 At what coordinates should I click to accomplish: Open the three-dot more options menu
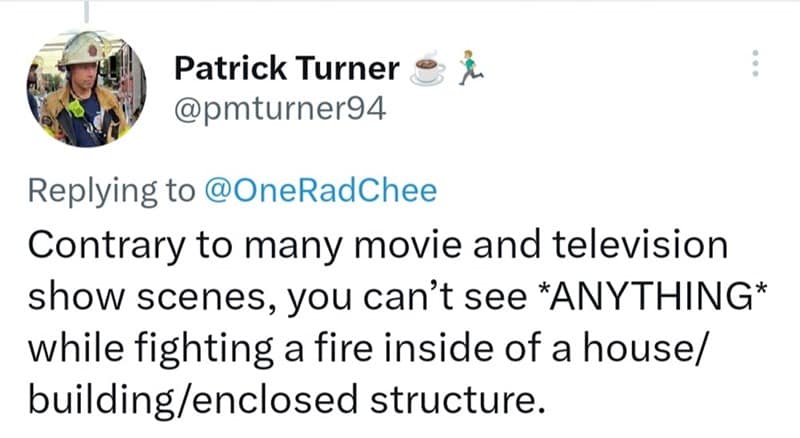click(755, 67)
